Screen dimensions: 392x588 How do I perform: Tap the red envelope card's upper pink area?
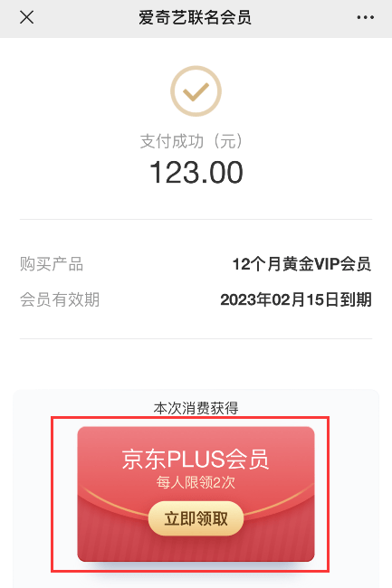click(x=196, y=437)
